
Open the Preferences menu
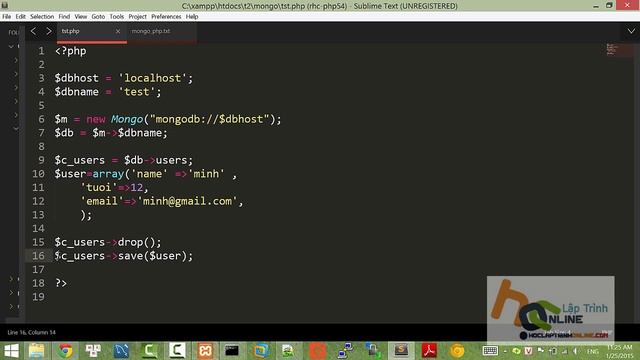166,17
